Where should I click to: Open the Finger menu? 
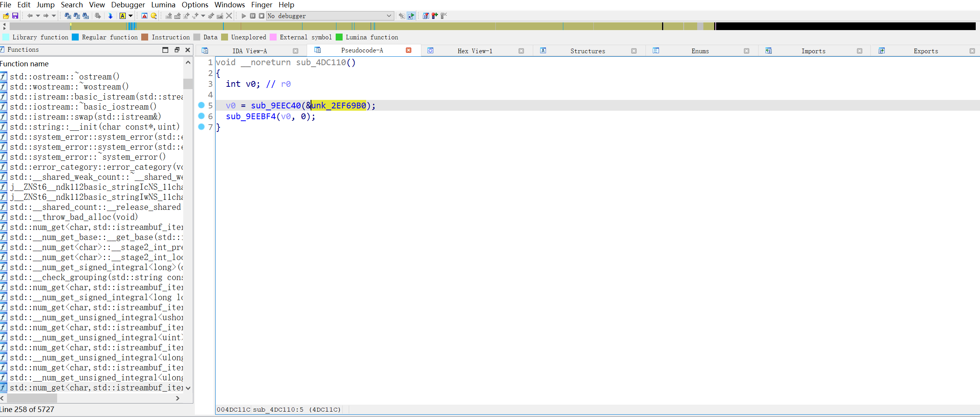pos(262,5)
